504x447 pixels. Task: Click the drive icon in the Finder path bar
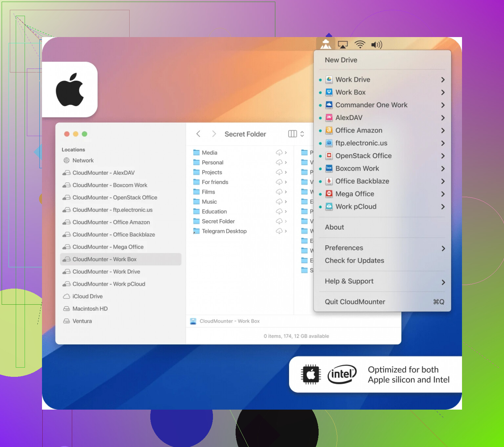(193, 321)
